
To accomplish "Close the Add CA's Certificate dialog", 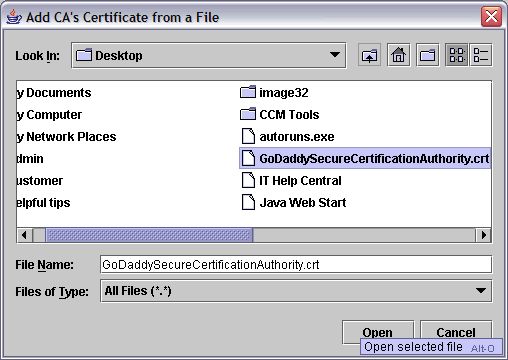I will (491, 16).
